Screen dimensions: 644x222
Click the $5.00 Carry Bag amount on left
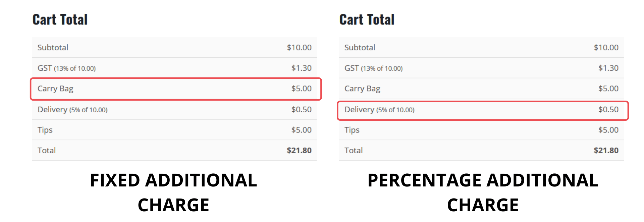click(301, 89)
